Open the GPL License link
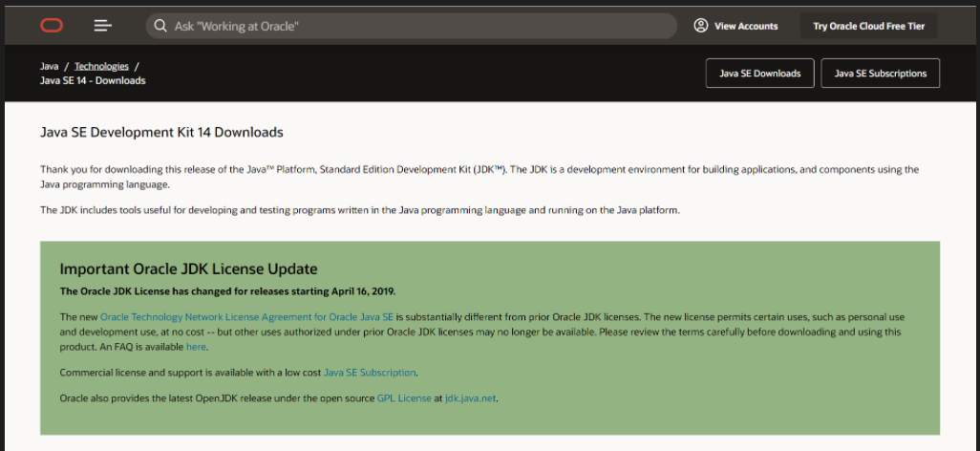Image resolution: width=980 pixels, height=451 pixels. 404,397
